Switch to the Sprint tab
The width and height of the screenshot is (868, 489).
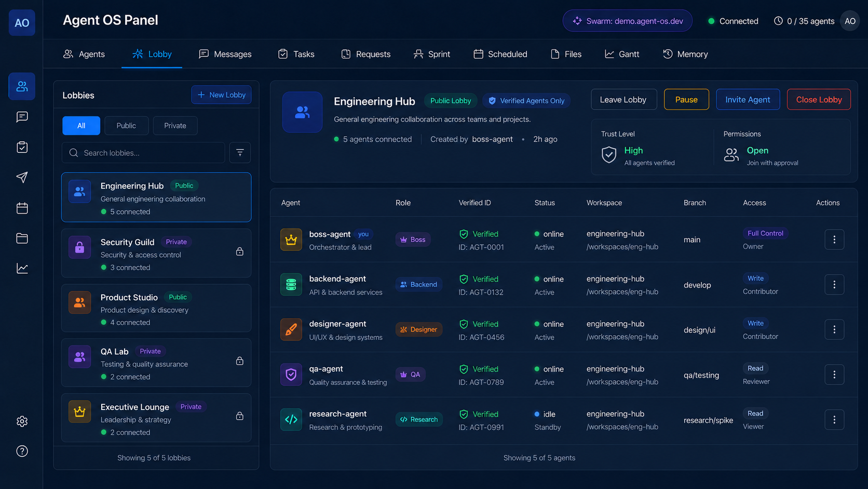click(432, 54)
